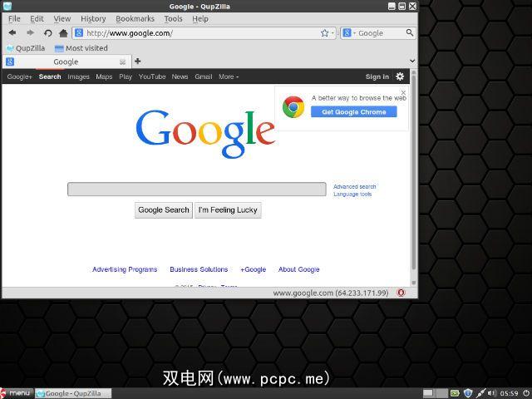Screen dimensions: 532x399
Task: Open the File menu
Action: [x=14, y=19]
